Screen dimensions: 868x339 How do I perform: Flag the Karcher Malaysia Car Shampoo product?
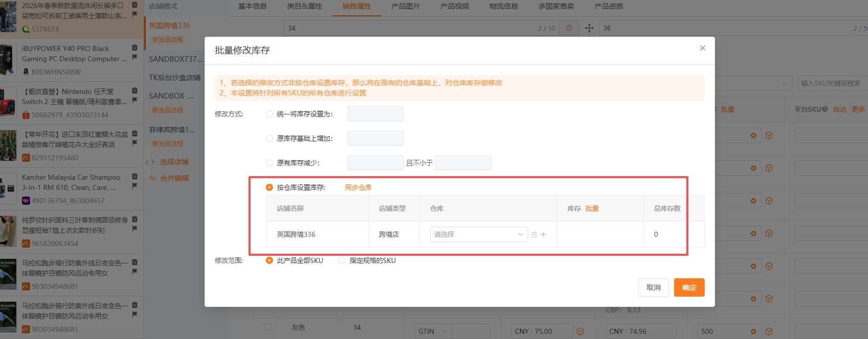pyautogui.click(x=135, y=186)
